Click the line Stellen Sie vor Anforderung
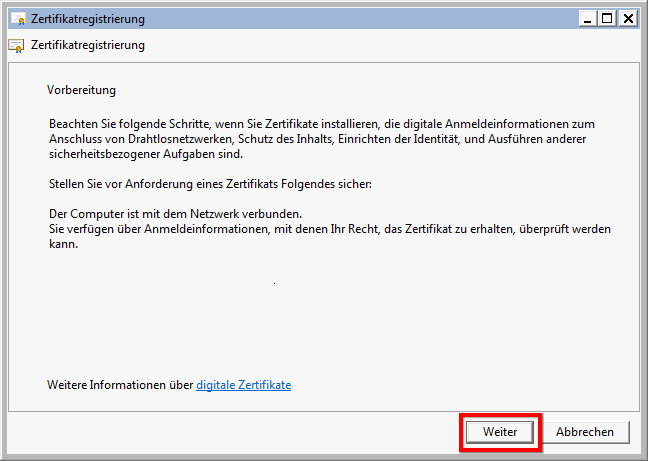The height and width of the screenshot is (461, 648). click(x=209, y=185)
